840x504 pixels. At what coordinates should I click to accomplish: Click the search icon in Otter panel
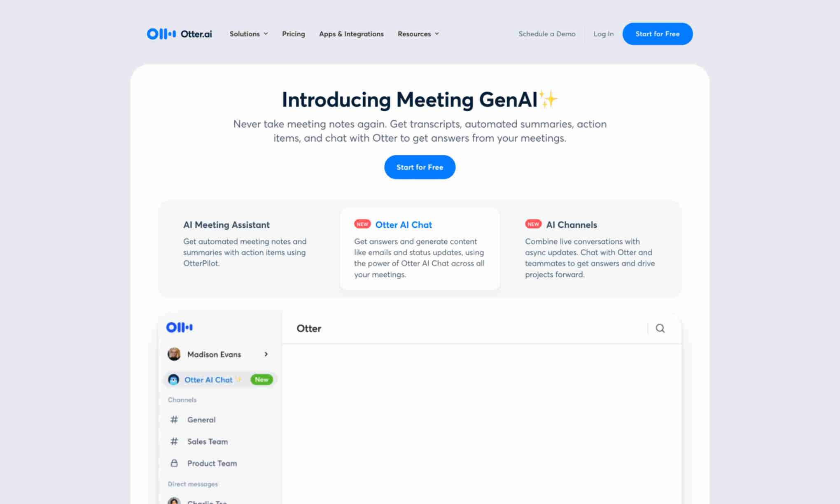660,328
